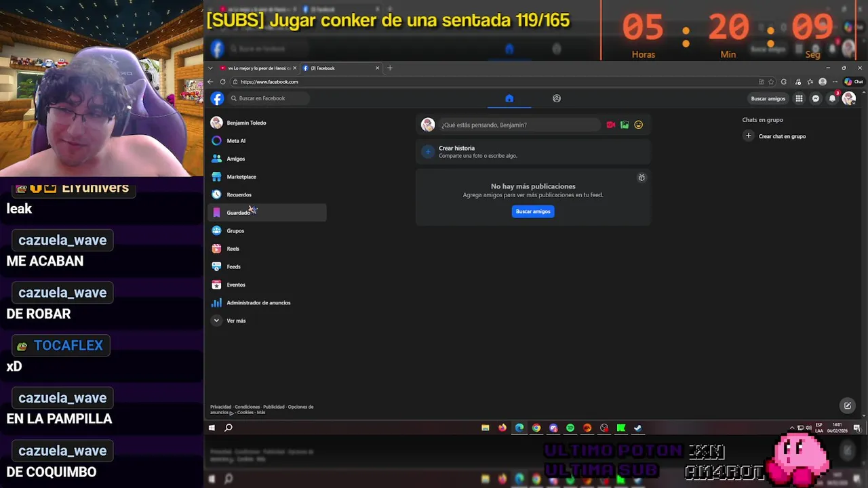Launch Firefox from taskbar

(502, 428)
